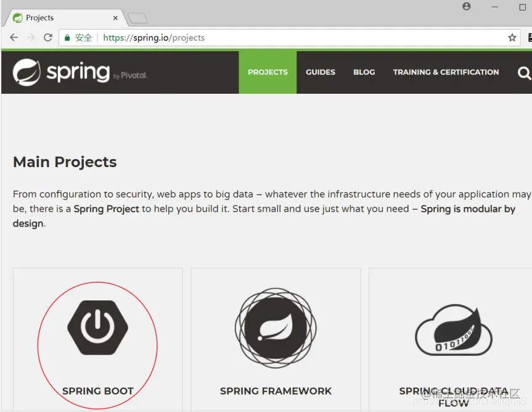Click the Spring Cloud Data Flow cloud icon
This screenshot has width=532, height=412.
click(x=454, y=330)
